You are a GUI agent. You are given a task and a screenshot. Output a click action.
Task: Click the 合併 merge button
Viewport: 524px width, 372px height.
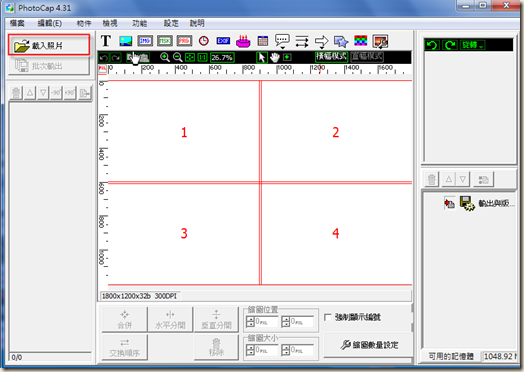point(124,320)
